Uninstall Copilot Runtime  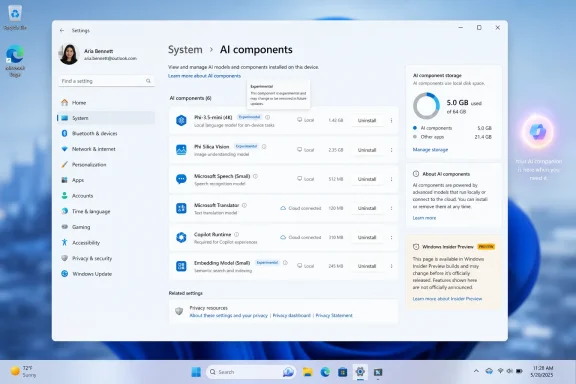(x=367, y=237)
